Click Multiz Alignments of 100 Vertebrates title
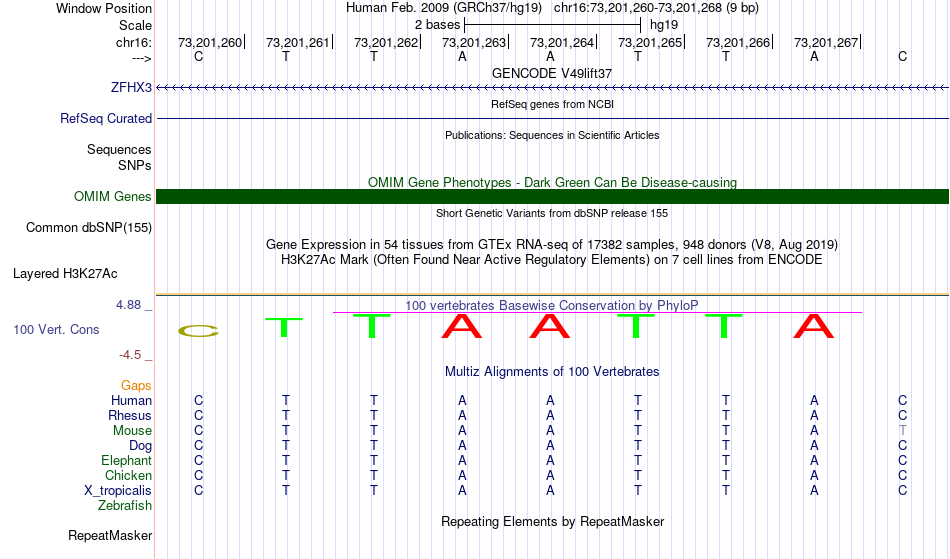Screen dimensions: 950x559 [552, 371]
